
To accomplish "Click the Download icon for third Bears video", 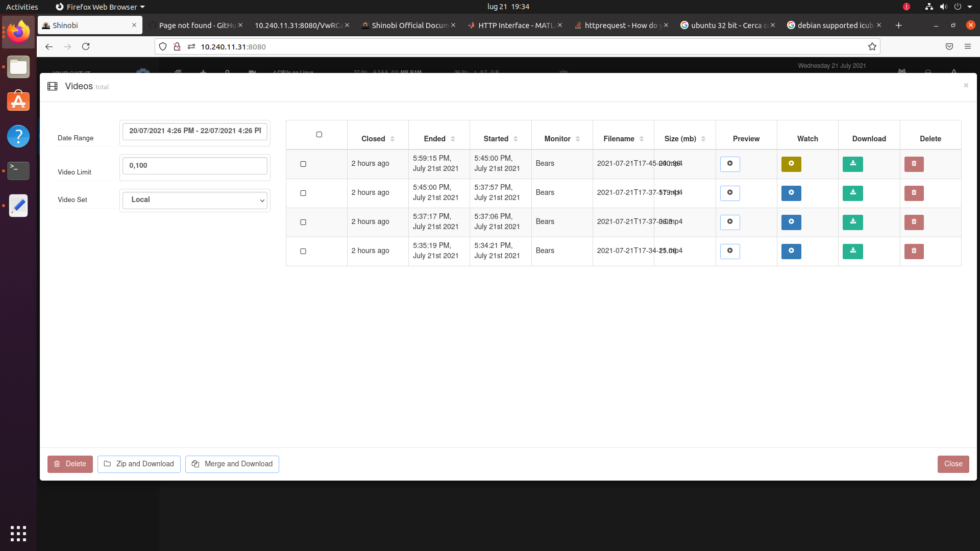I will (x=853, y=221).
